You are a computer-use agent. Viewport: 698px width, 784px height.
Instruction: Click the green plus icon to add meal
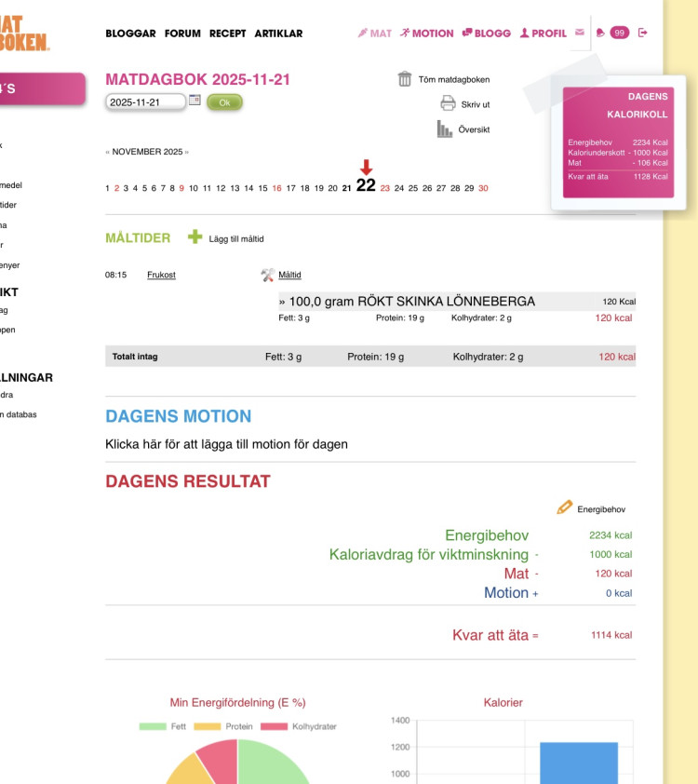[195, 238]
